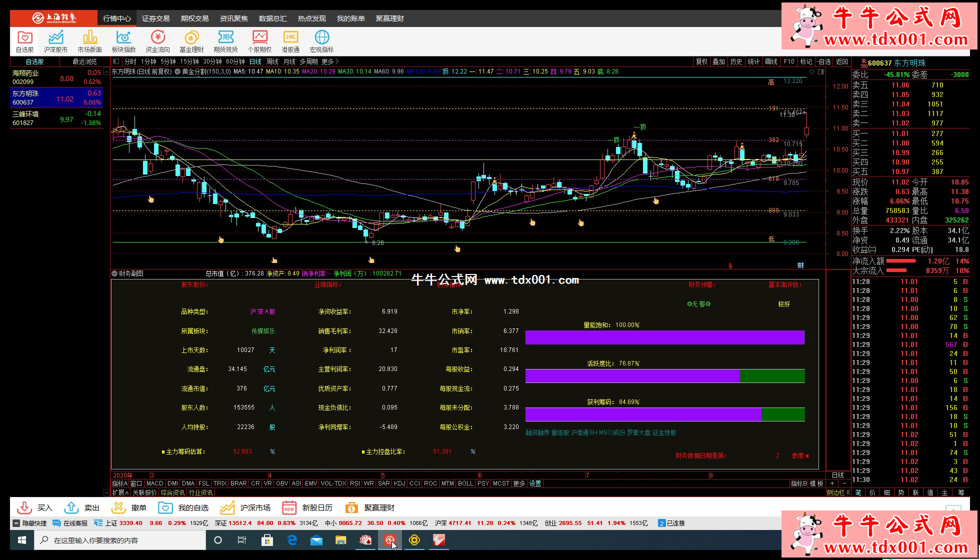
Task: Click the 历史 history button
Action: pos(736,61)
